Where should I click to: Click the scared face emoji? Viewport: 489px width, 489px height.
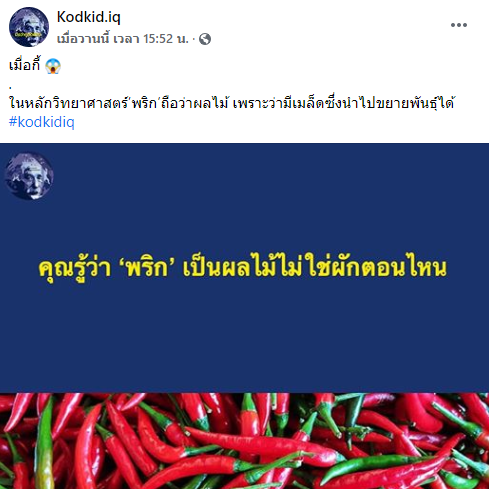(53, 66)
